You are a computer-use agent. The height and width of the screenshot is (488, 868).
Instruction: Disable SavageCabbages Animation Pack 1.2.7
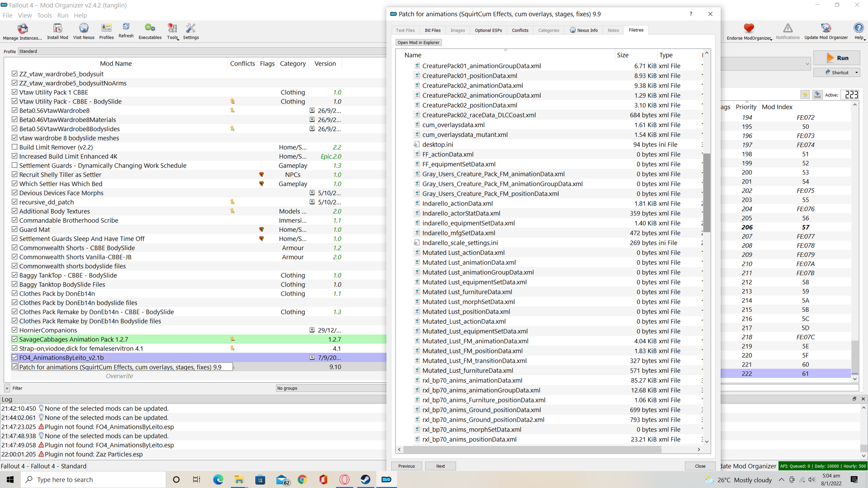14,339
